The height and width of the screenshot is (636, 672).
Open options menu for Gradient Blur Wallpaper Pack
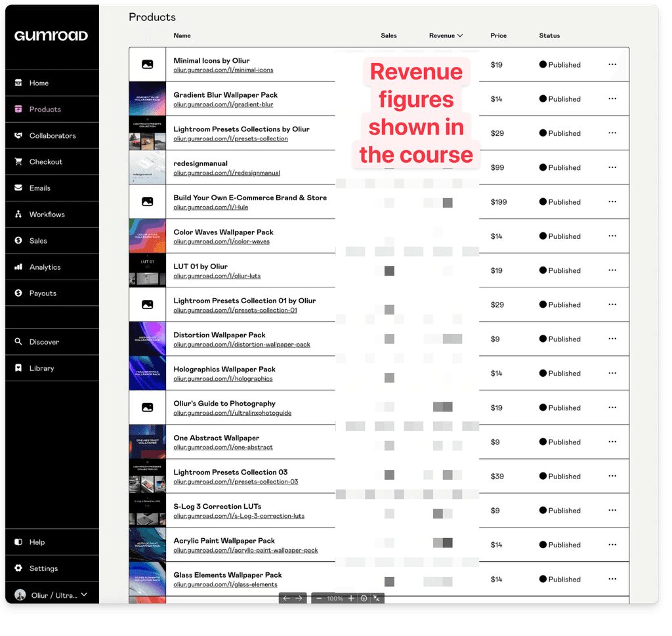(612, 98)
